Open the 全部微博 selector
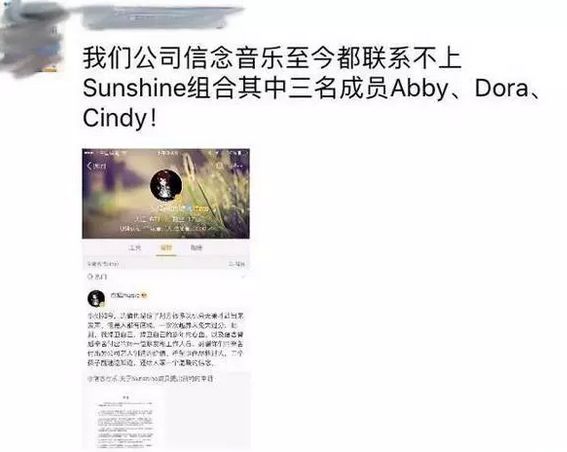Screen dimensions: 567x452 (103, 264)
